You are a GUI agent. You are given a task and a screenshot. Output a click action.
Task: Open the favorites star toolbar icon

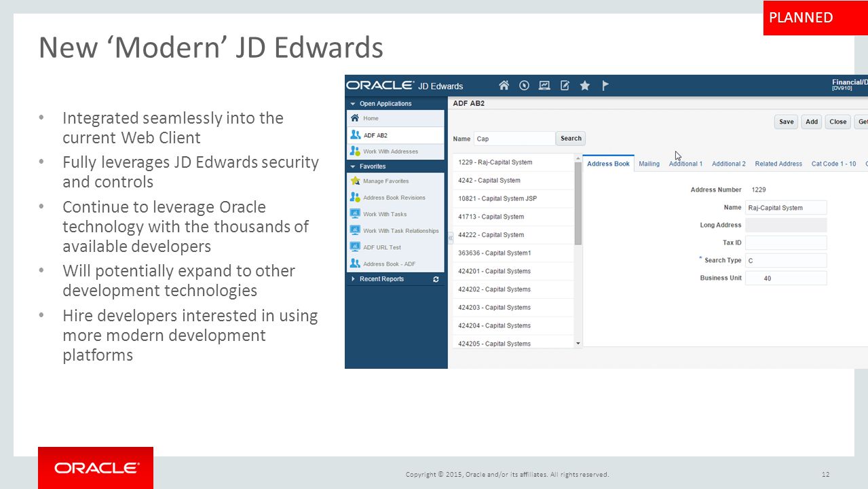tap(585, 86)
